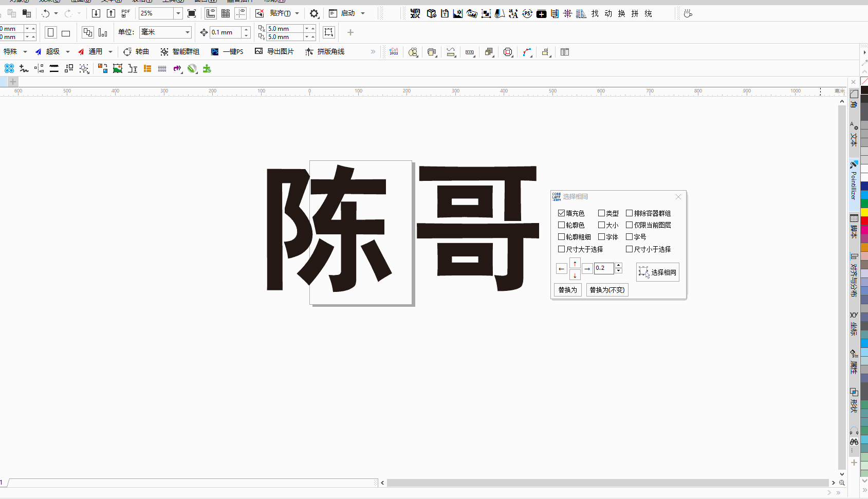The image size is (868, 499).
Task: Toggle the show rulers icon
Action: (211, 13)
